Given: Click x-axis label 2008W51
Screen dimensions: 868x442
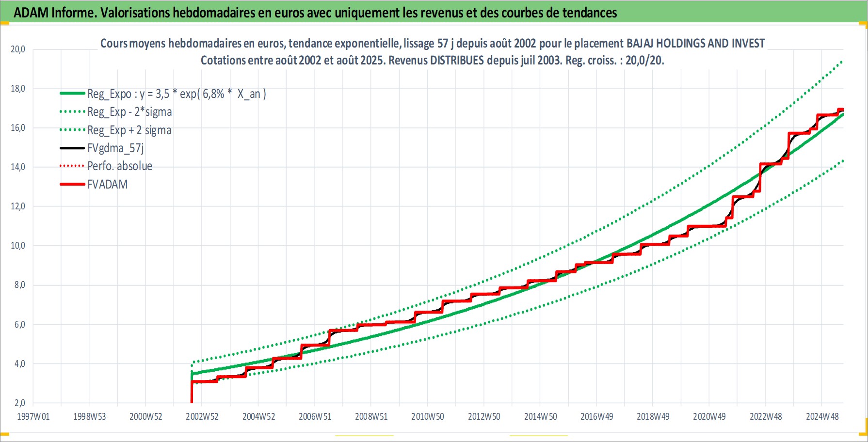Looking at the screenshot, I should click(x=371, y=417).
